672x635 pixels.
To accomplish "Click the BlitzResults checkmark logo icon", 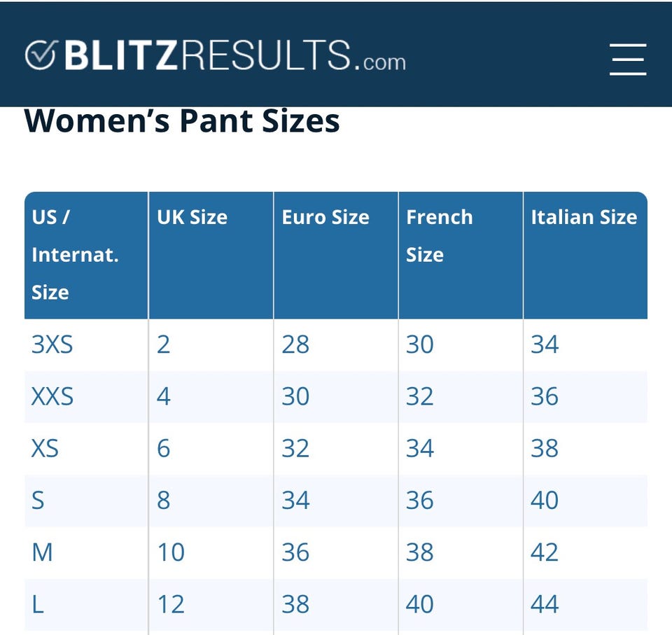I will click(x=41, y=55).
